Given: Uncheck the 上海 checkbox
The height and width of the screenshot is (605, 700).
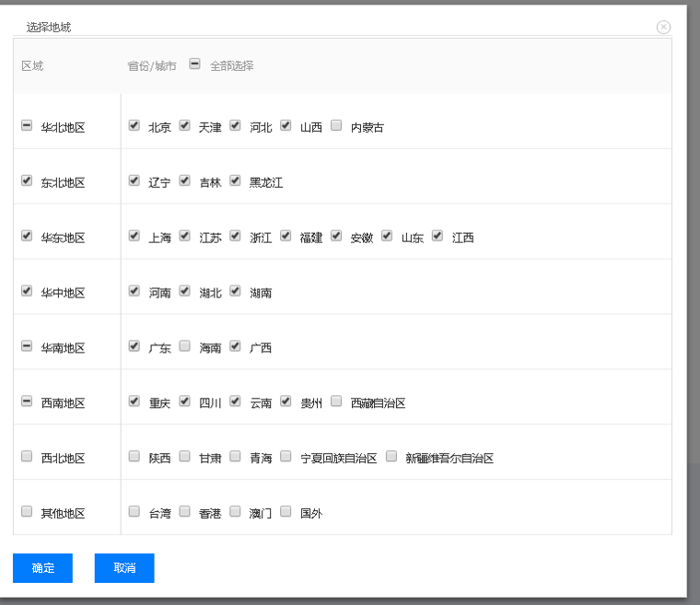Looking at the screenshot, I should pyautogui.click(x=134, y=236).
